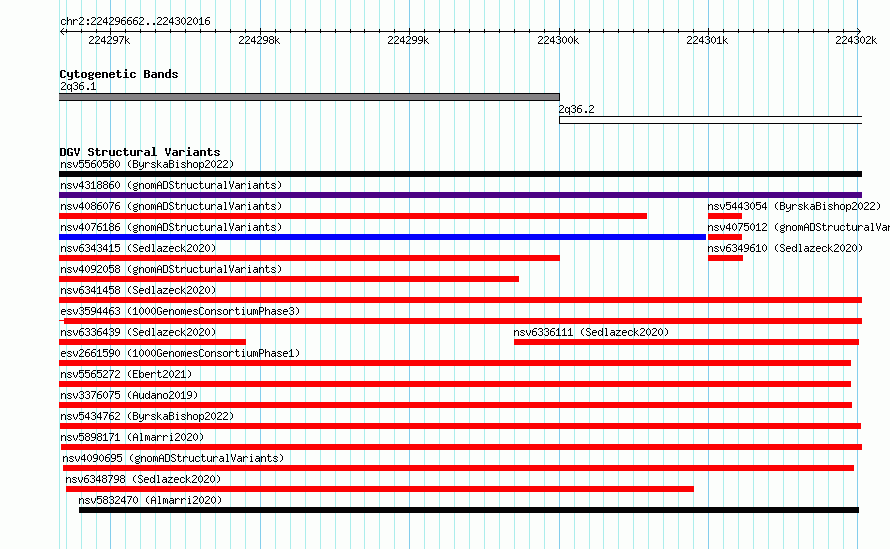Open the nsv6348798 (Sedlazeck2020) label

[143, 479]
